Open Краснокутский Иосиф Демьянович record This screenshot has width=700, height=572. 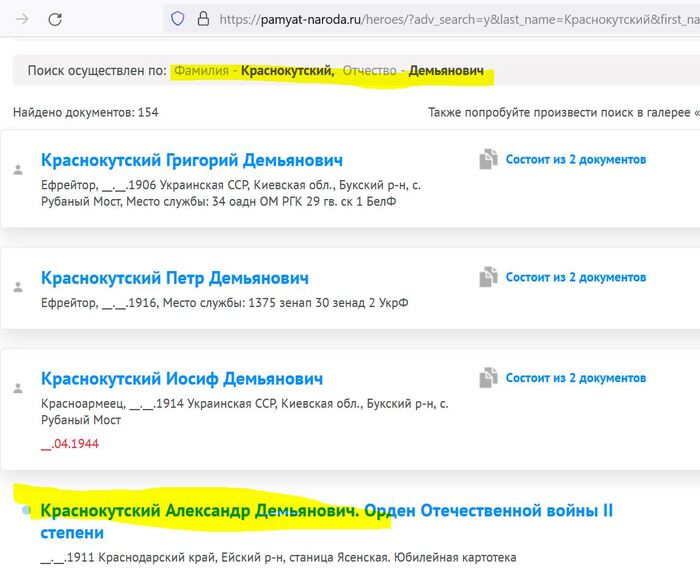tap(181, 379)
